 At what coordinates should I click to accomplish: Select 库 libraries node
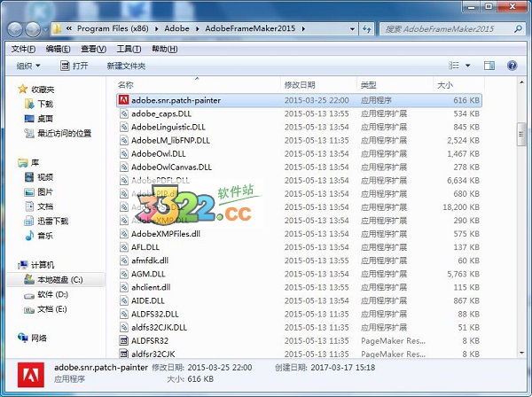coord(28,163)
